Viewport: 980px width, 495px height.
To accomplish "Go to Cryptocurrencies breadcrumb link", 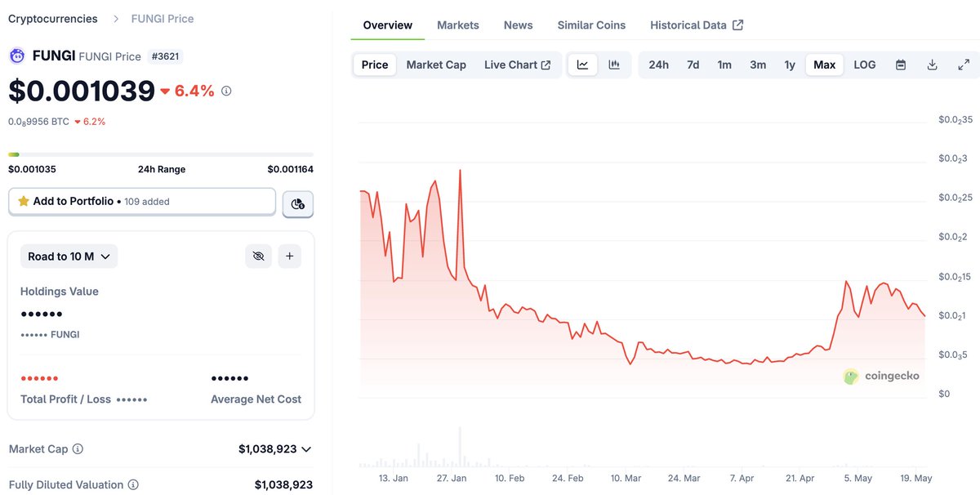I will (x=53, y=19).
